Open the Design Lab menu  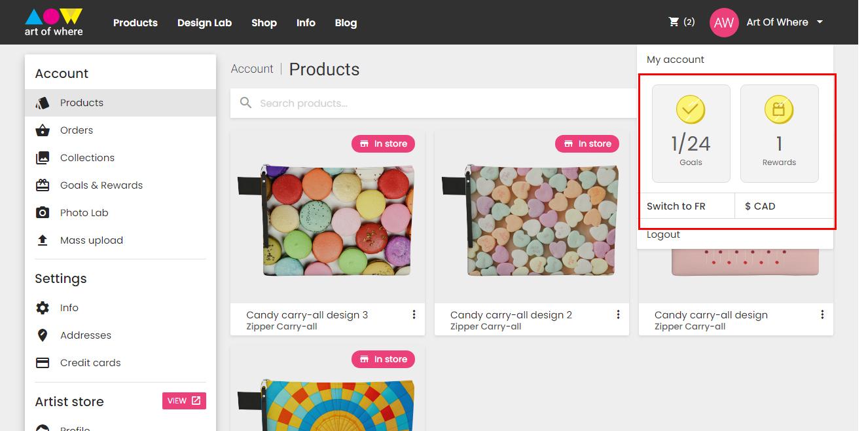[x=204, y=23]
